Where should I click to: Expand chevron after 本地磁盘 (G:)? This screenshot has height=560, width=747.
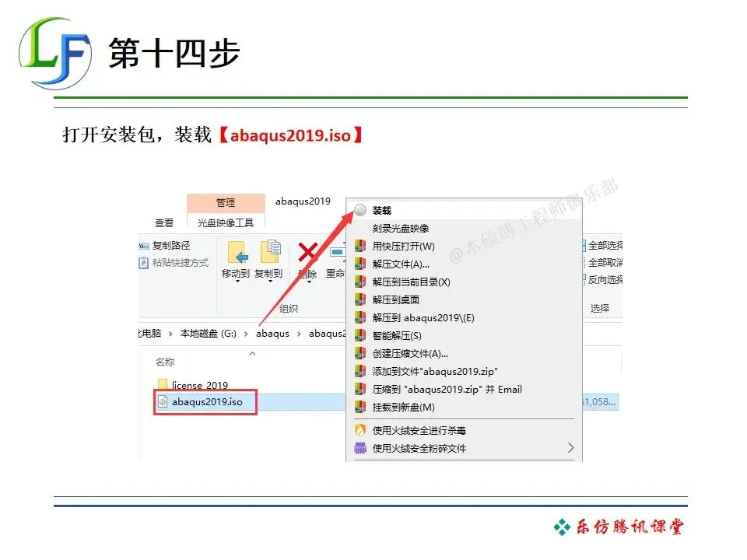(246, 334)
